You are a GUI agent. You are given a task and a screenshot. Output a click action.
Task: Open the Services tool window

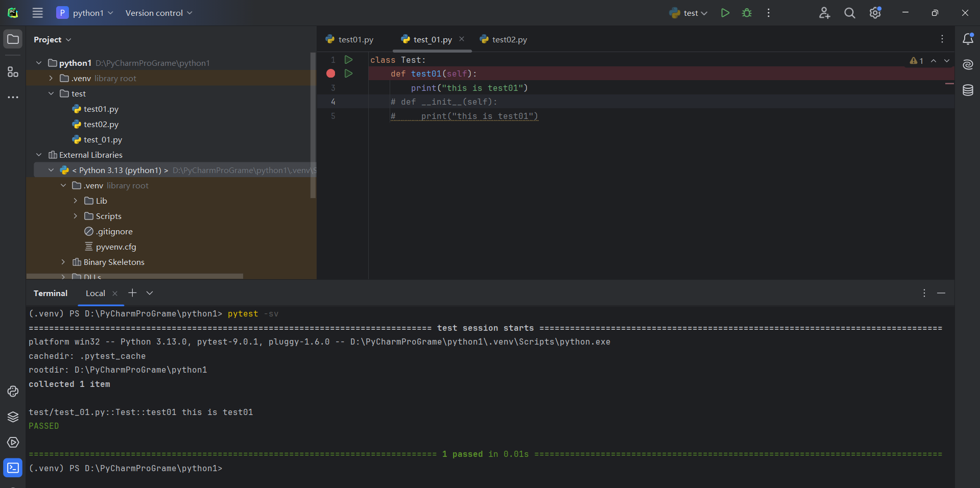click(x=13, y=443)
